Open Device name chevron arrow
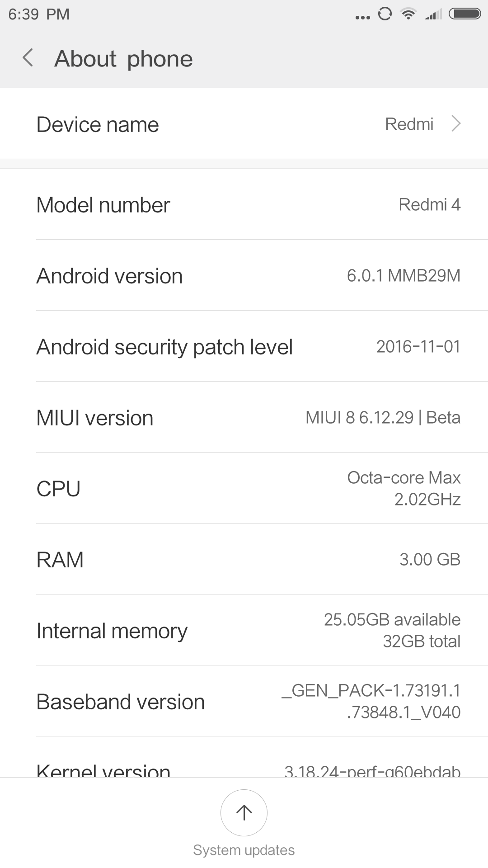The height and width of the screenshot is (868, 488). (456, 123)
